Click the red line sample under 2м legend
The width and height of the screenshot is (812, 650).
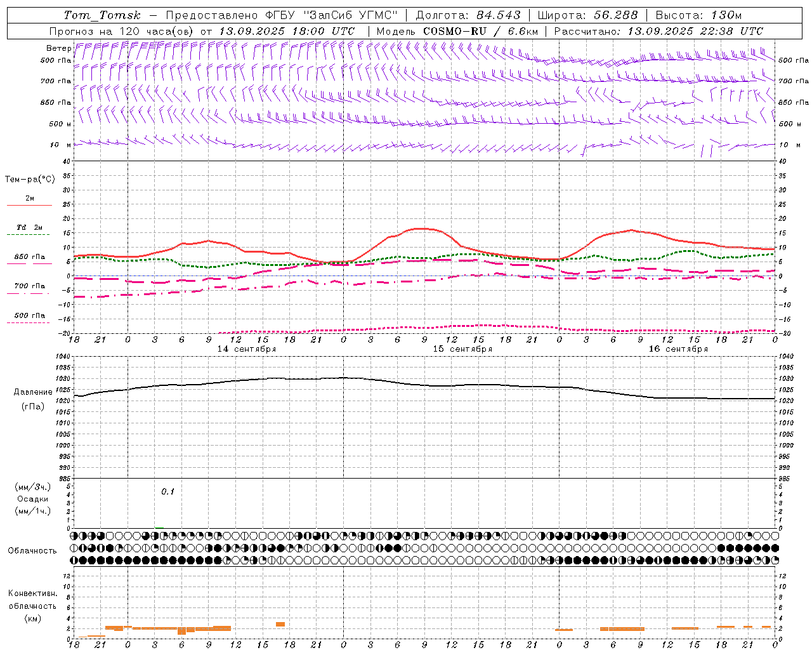point(29,205)
